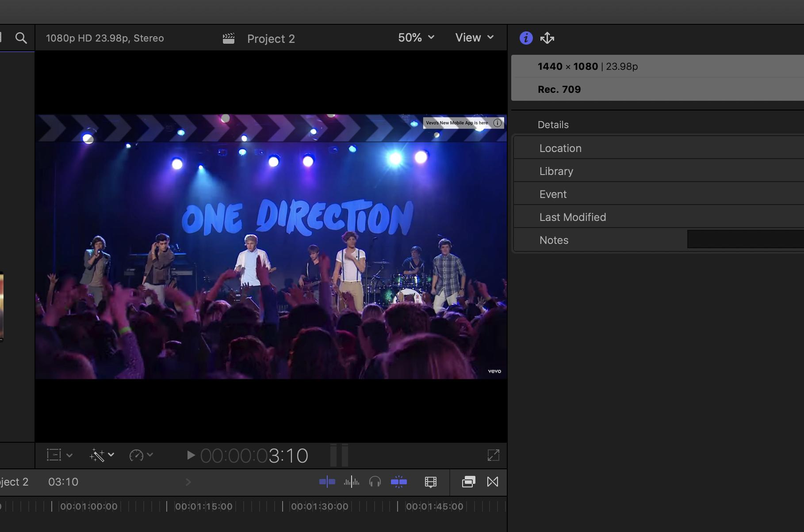The width and height of the screenshot is (804, 532).
Task: Open the enhancements magic wand menu
Action: tap(102, 455)
